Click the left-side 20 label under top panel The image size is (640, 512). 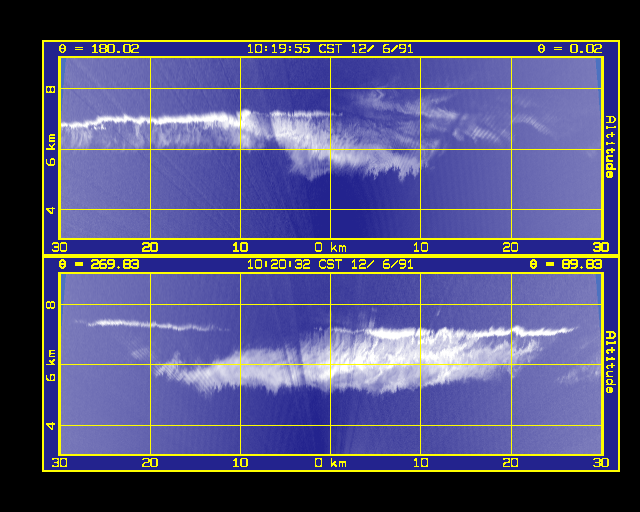coord(150,247)
